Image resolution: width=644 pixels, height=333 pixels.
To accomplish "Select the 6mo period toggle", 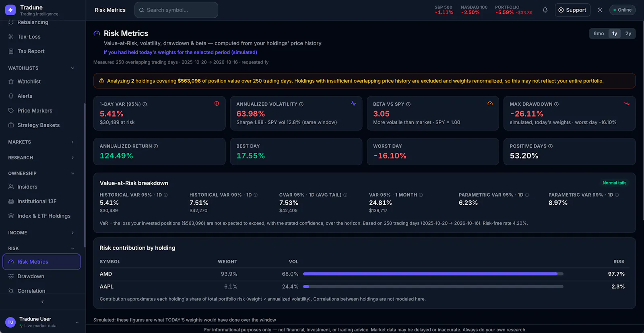I will [599, 34].
